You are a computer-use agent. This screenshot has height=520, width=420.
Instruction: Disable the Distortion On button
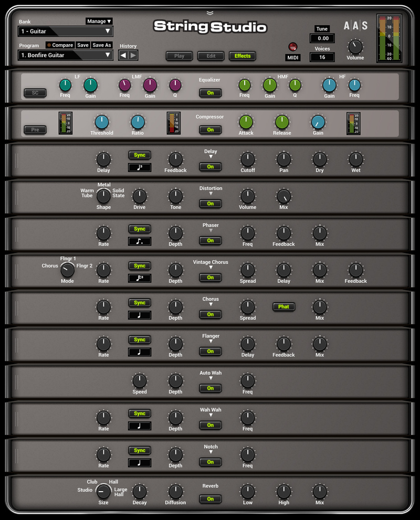tap(211, 204)
